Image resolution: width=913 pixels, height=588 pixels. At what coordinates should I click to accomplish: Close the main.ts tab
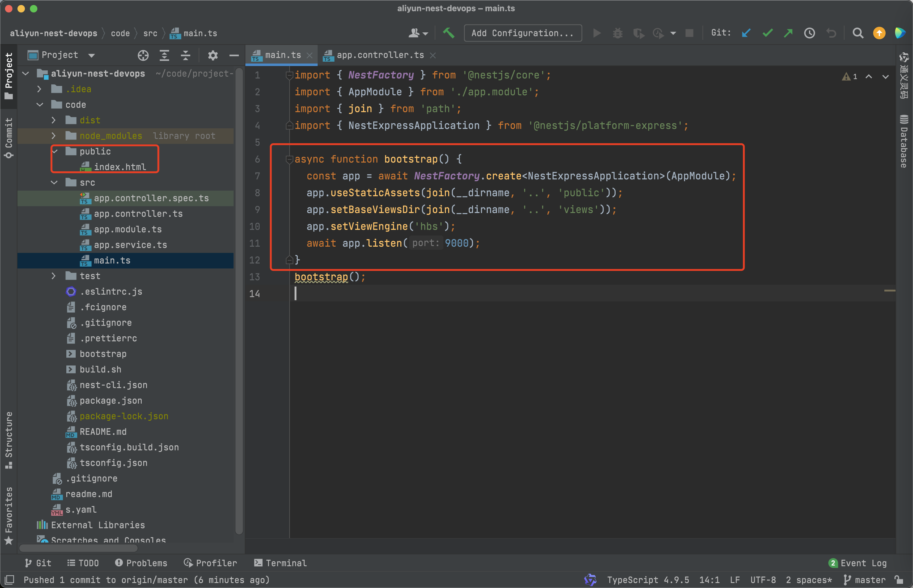[x=310, y=56]
